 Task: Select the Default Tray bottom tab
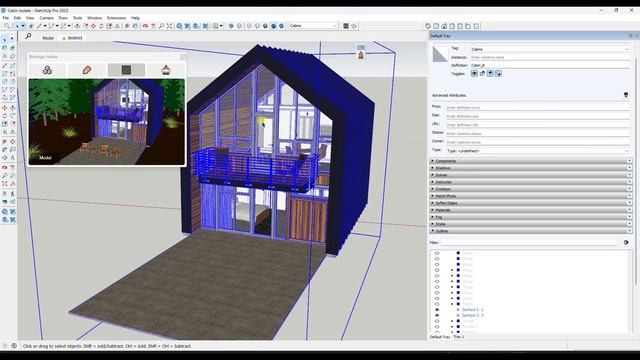click(440, 337)
